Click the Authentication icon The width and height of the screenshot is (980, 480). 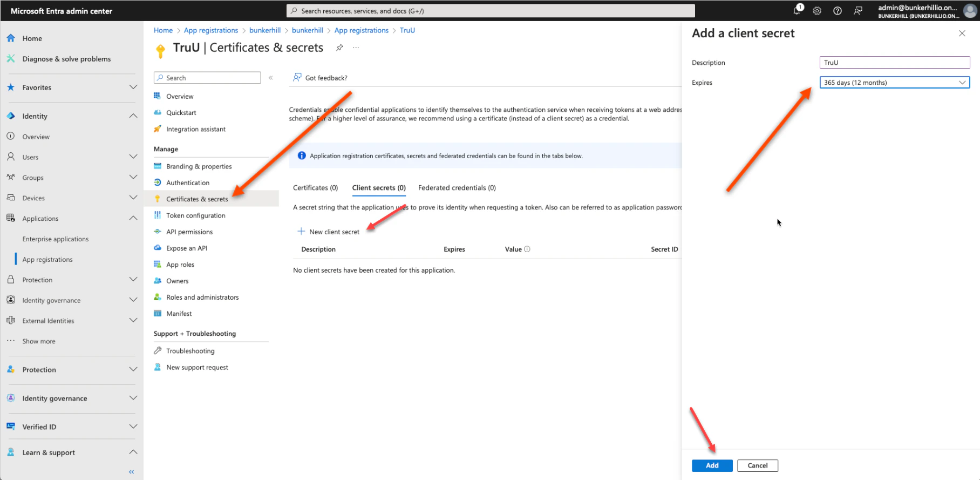pos(158,182)
